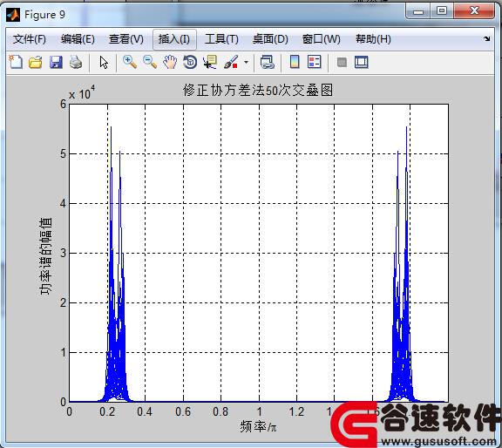Image resolution: width=502 pixels, height=448 pixels.
Task: Open the 帮助(H) menu
Action: [373, 39]
